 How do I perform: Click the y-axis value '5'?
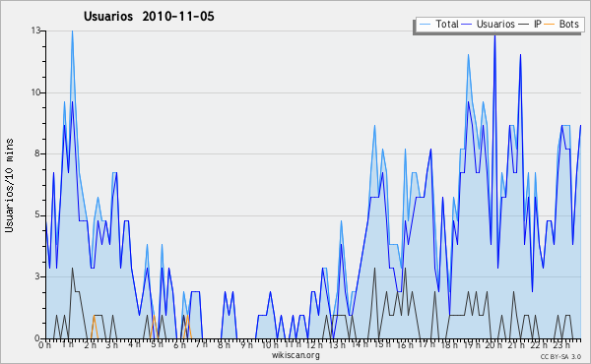pyautogui.click(x=38, y=215)
